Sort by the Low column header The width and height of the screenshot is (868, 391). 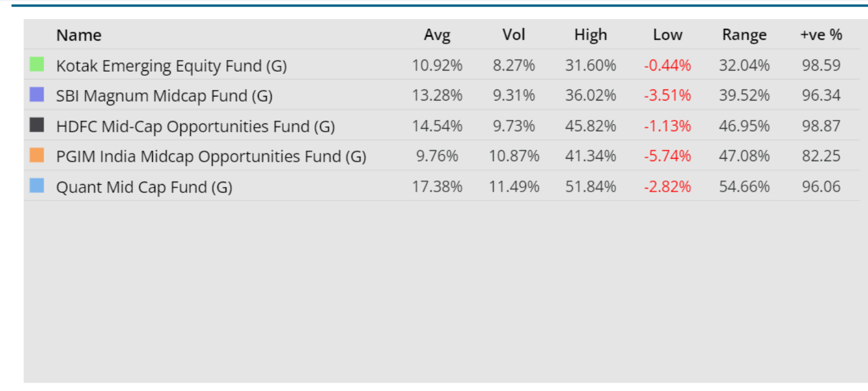(667, 35)
